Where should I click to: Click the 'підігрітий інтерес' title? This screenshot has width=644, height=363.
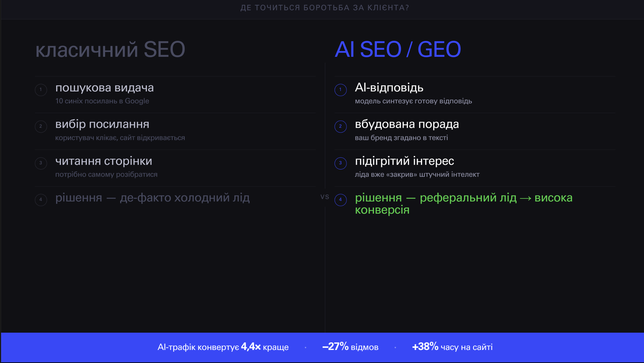(x=404, y=161)
